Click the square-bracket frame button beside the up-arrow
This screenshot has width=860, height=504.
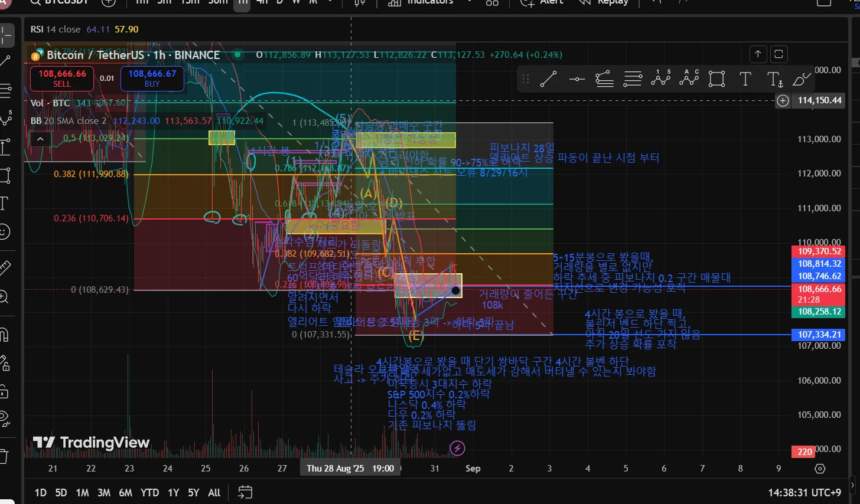coord(778,54)
